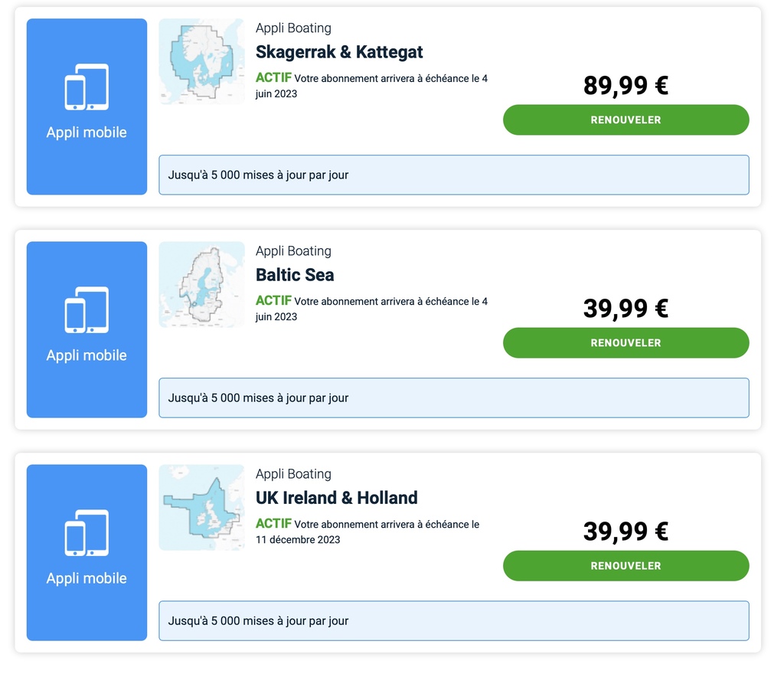Click the Appli mobile tile for Skagerrak
The width and height of the screenshot is (784, 674).
87,106
